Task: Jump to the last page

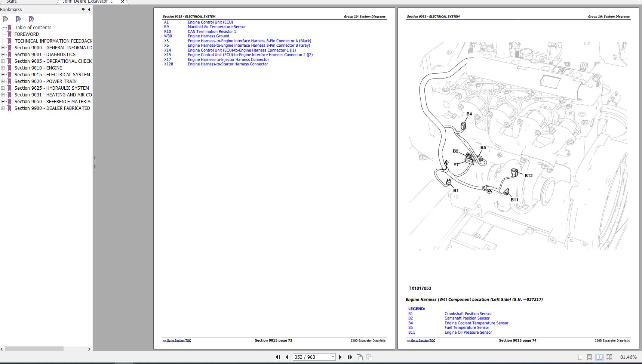Action: 350,357
